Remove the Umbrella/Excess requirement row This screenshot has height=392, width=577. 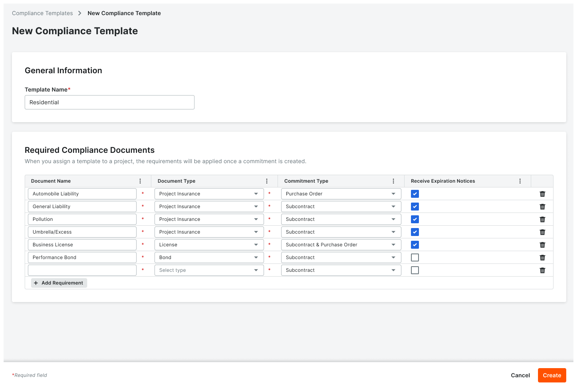(x=542, y=232)
